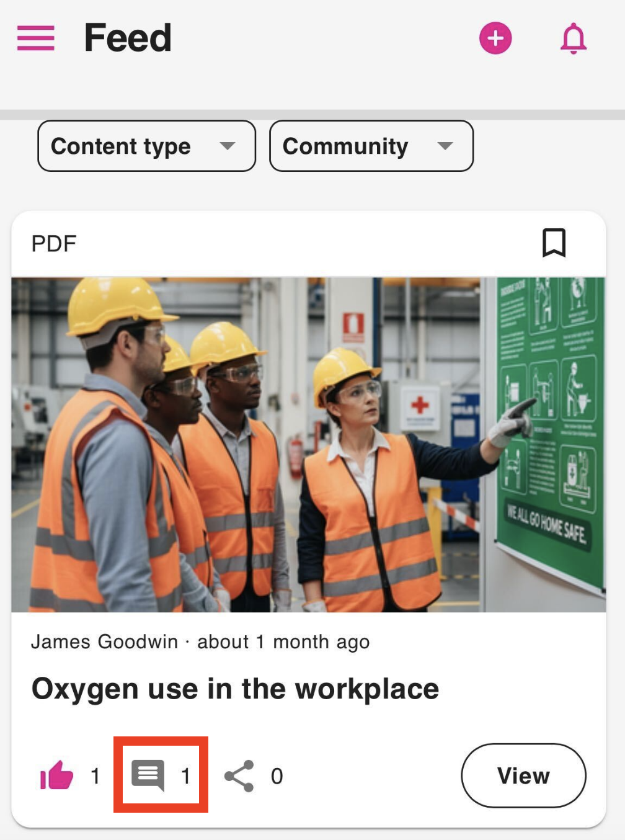Select the Feed heading
Viewport: 625px width, 840px height.
tap(127, 37)
